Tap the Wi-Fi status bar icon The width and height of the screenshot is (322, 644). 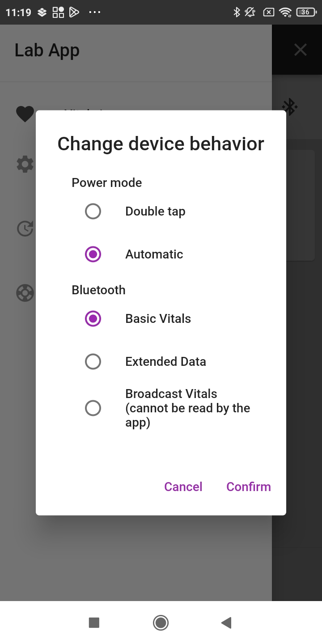click(x=285, y=13)
